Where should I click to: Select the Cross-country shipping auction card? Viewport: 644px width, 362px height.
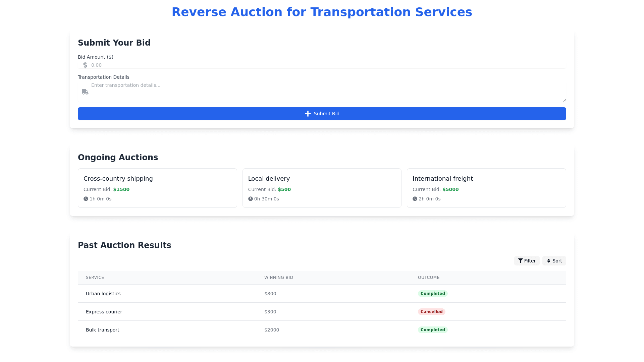157,188
